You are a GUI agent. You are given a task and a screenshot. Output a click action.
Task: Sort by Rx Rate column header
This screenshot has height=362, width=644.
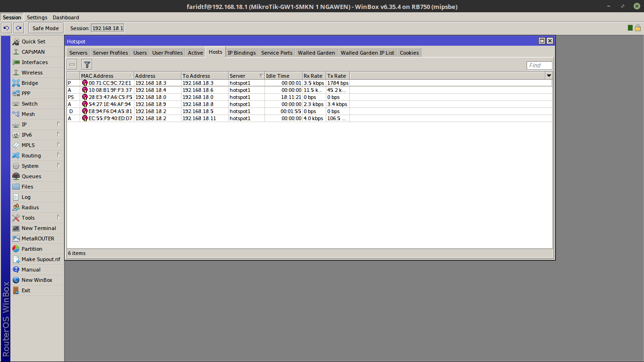click(x=314, y=75)
